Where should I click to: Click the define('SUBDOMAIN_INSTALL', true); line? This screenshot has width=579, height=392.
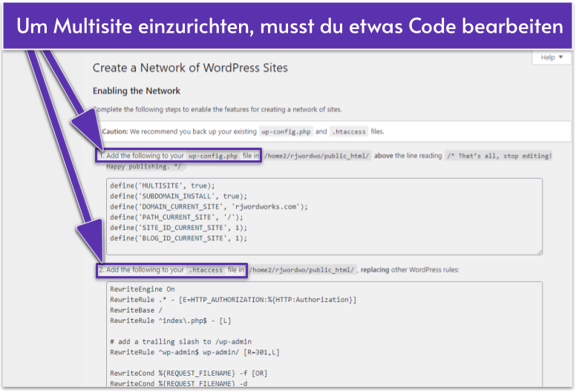[178, 196]
